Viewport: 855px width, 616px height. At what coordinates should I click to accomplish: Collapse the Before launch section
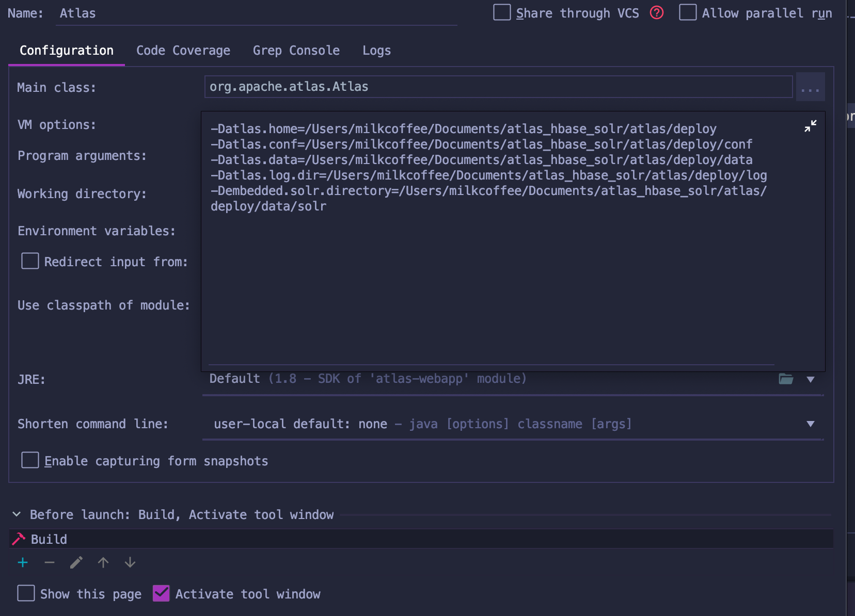tap(17, 514)
